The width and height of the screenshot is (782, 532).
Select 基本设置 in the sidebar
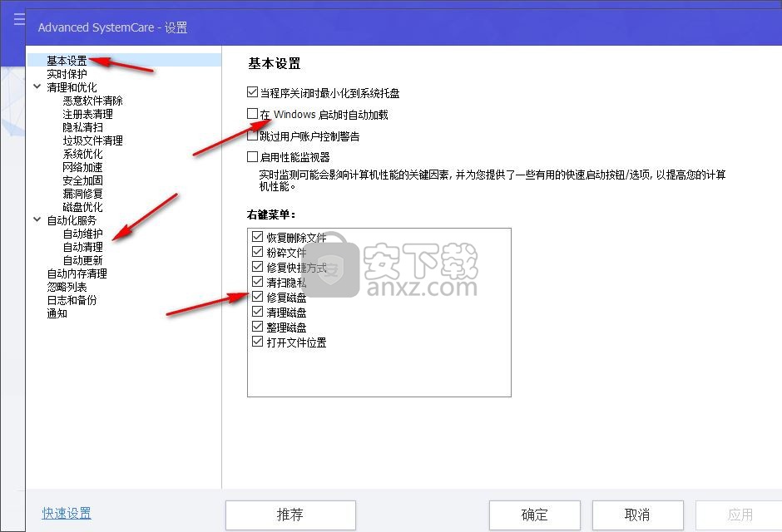click(x=67, y=61)
